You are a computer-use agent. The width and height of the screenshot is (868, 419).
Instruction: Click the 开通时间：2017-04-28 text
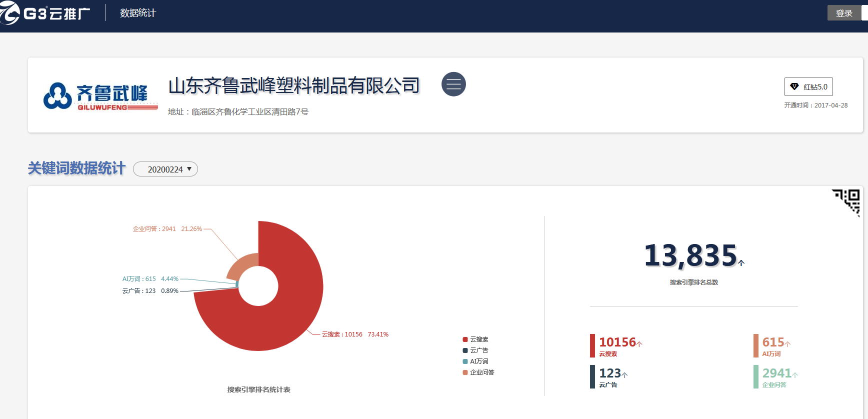point(816,105)
